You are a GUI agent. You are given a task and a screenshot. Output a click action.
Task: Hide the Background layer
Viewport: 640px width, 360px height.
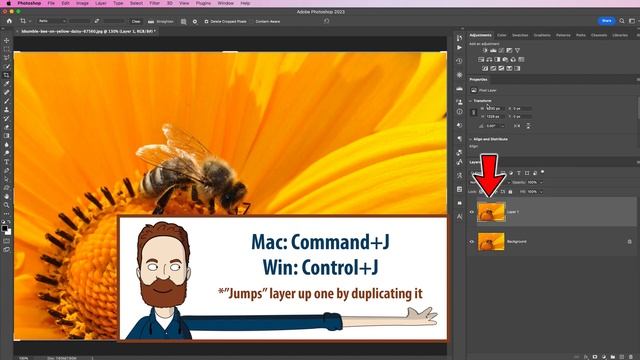coord(471,242)
